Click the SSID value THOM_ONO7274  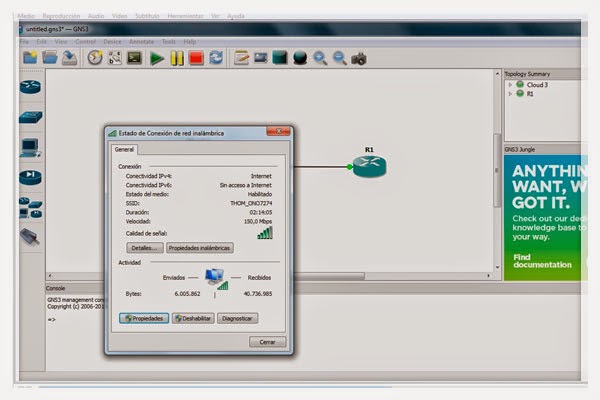[251, 203]
